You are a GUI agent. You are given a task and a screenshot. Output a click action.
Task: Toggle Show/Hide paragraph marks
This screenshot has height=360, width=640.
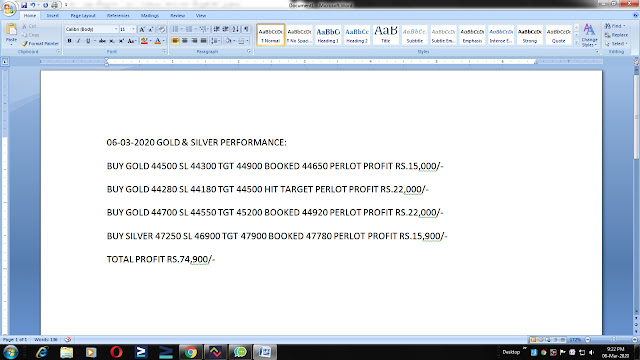(246, 29)
